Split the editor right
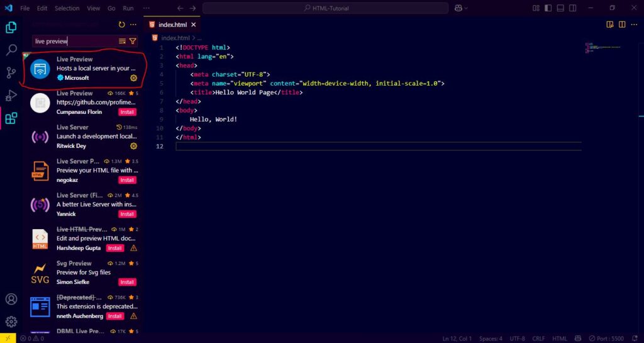The height and width of the screenshot is (343, 644). tap(622, 25)
